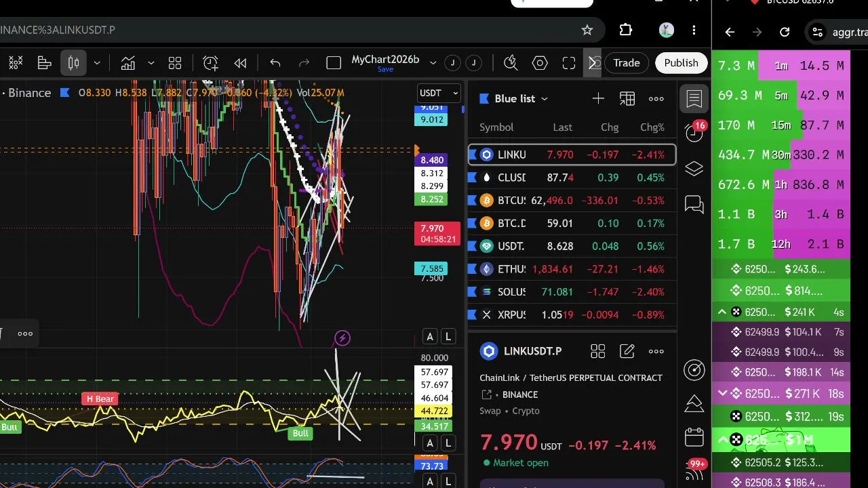Open the layout setup square icon
The width and height of the screenshot is (868, 488).
334,63
